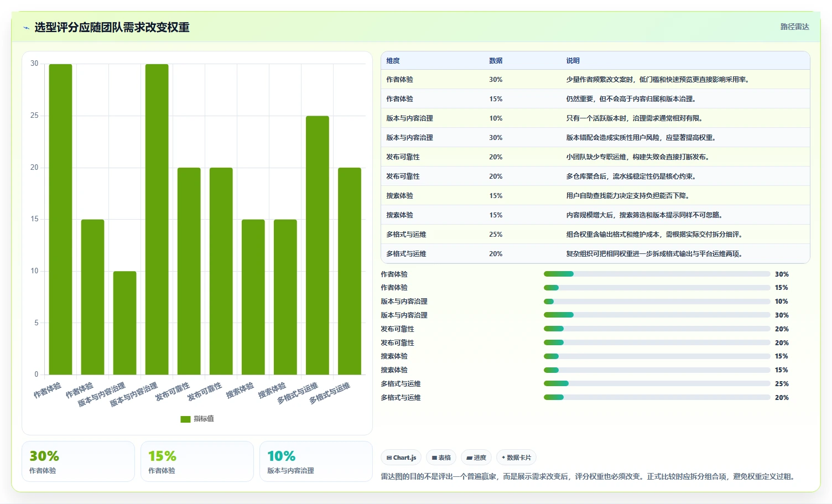Click the 数据 table column header
The height and width of the screenshot is (504, 832).
(x=496, y=61)
